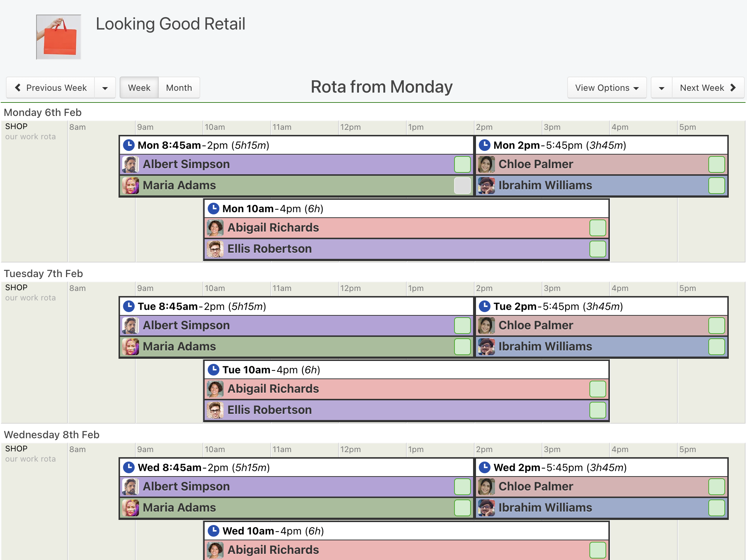Image resolution: width=747 pixels, height=560 pixels.
Task: Toggle Abigail Richards's Tuesday shift checkbox
Action: tap(598, 389)
